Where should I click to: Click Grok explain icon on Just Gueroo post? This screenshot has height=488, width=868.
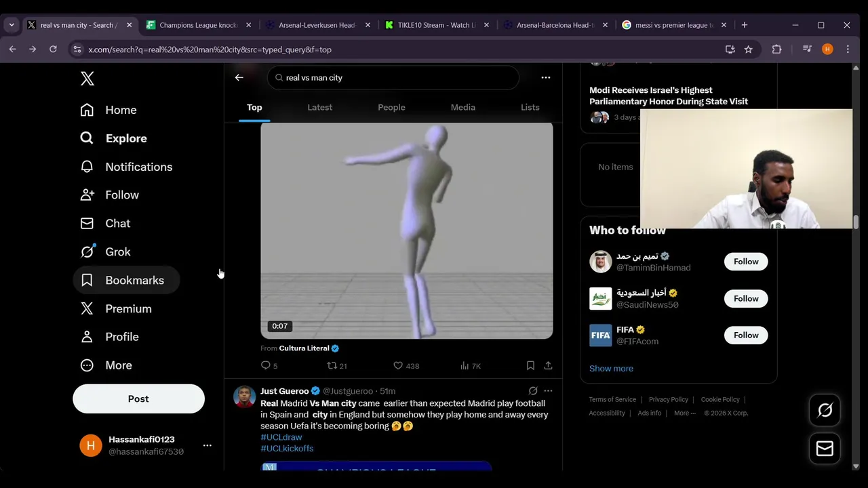coord(533,391)
